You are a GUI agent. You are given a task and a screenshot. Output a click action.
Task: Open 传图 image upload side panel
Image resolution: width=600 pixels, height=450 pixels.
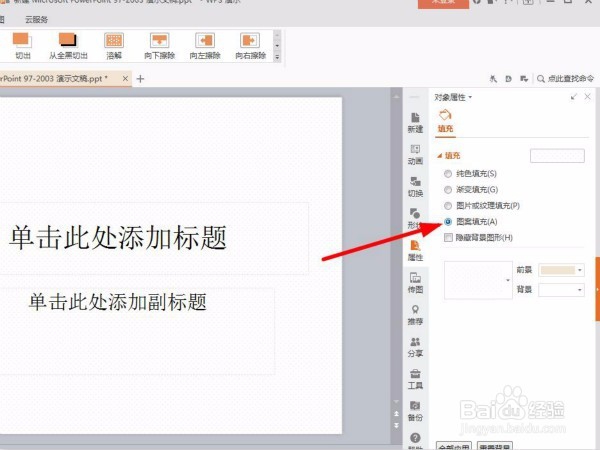point(415,283)
